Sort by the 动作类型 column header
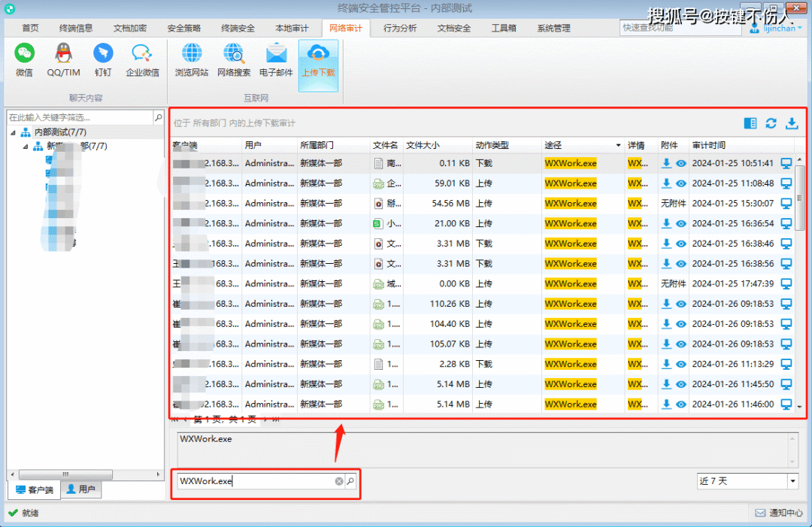Viewport: 812px width, 527px height. coord(492,145)
